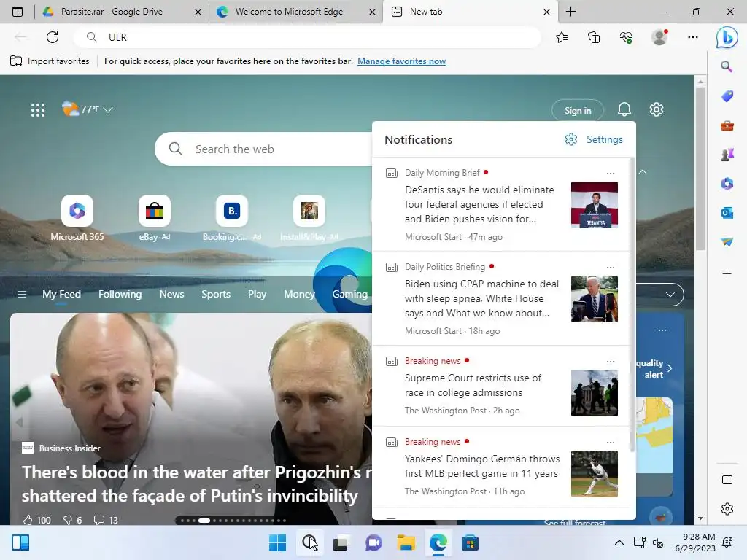
Task: Click the Sign in button
Action: click(x=578, y=111)
